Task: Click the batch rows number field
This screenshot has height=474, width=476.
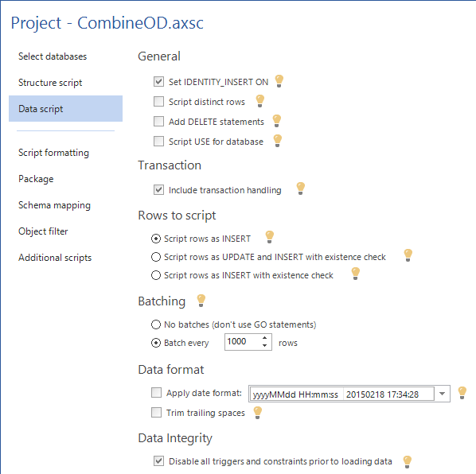Action: [243, 342]
